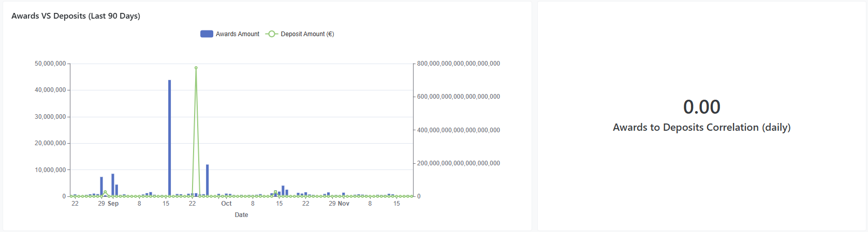Click the green peak data point marker

(196, 68)
